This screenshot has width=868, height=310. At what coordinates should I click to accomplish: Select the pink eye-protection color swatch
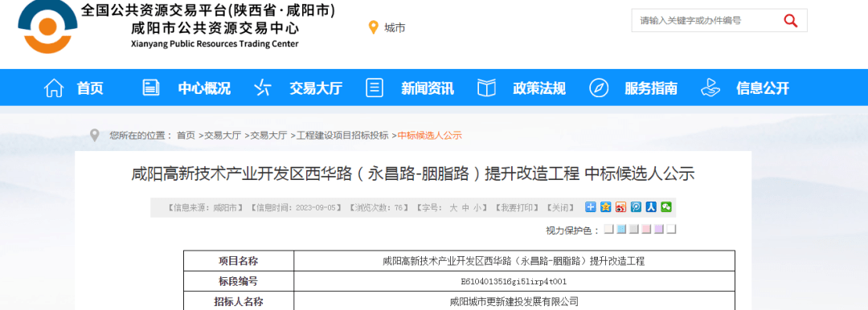[x=646, y=229]
